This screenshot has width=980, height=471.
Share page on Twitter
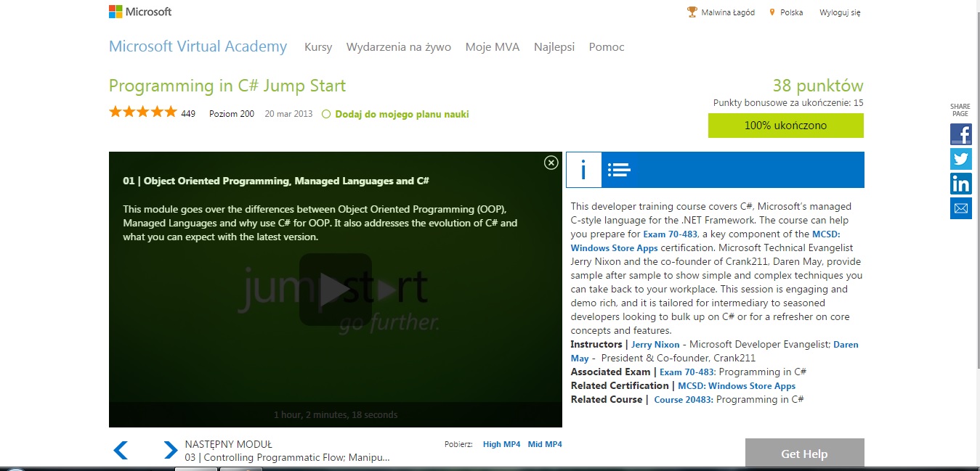point(960,159)
